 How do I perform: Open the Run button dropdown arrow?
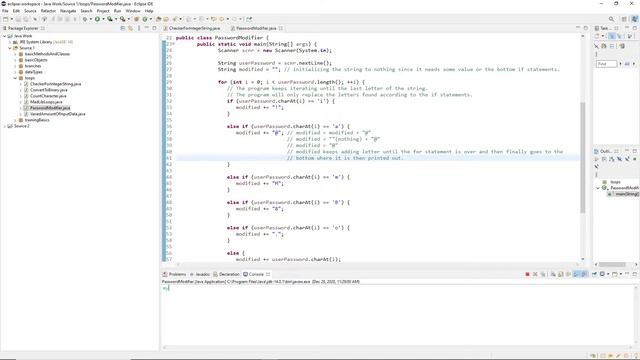point(103,19)
